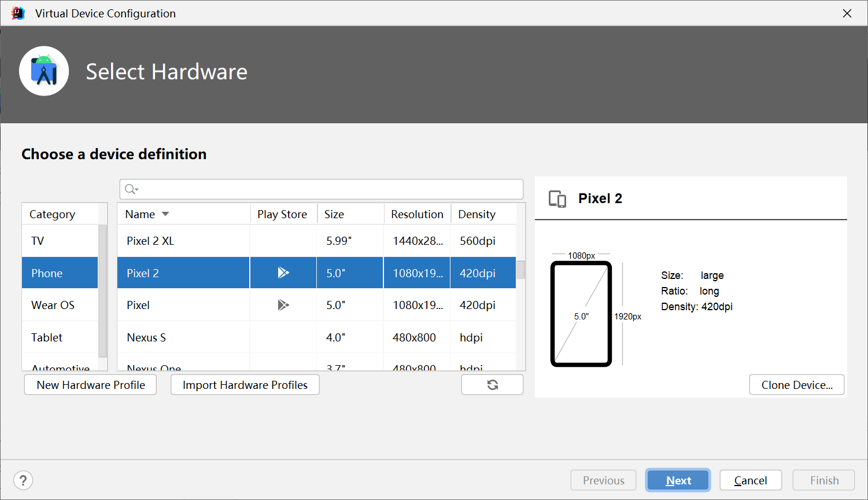The width and height of the screenshot is (868, 500).
Task: Select the Tablet category
Action: tap(60, 337)
